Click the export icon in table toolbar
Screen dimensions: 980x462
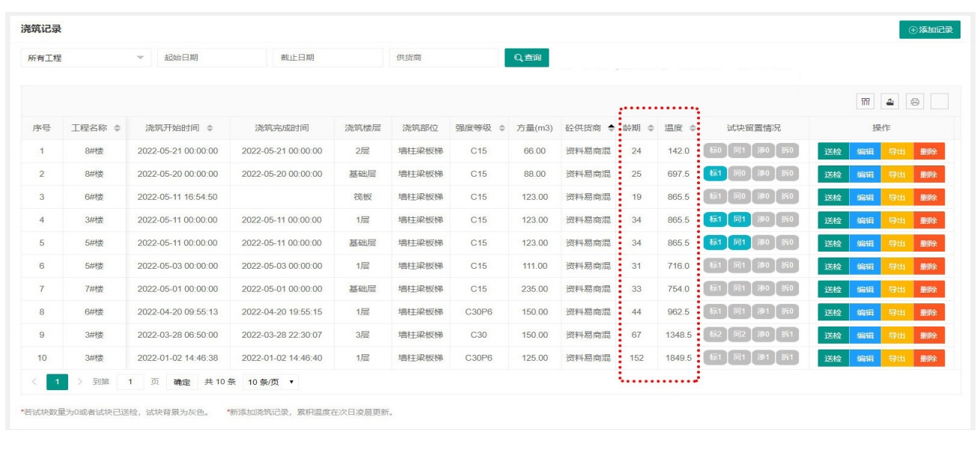tap(890, 102)
